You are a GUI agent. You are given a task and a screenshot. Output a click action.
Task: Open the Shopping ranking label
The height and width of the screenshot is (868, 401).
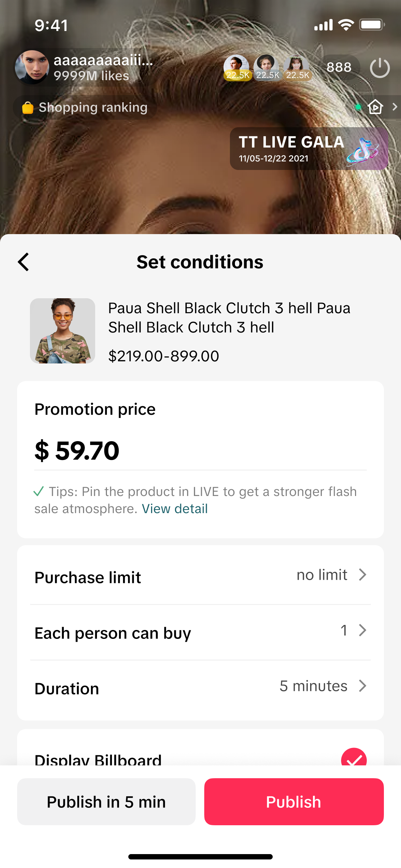93,108
